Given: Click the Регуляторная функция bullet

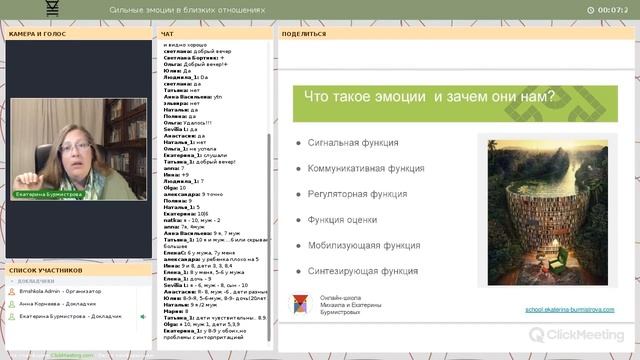Looking at the screenshot, I should [357, 194].
